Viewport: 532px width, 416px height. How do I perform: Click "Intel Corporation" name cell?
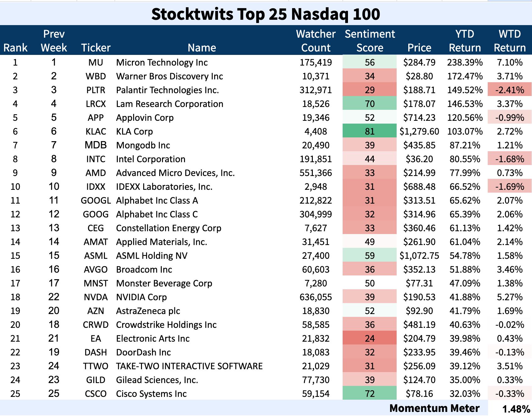(151, 159)
